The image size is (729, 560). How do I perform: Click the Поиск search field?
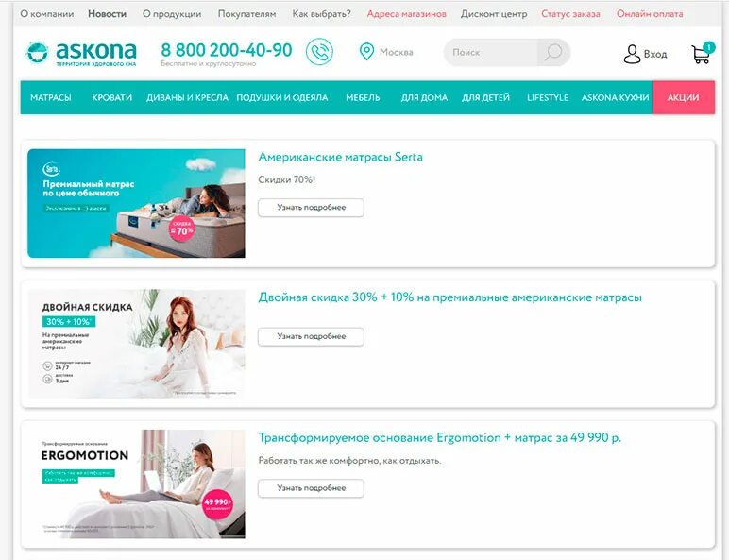(490, 52)
